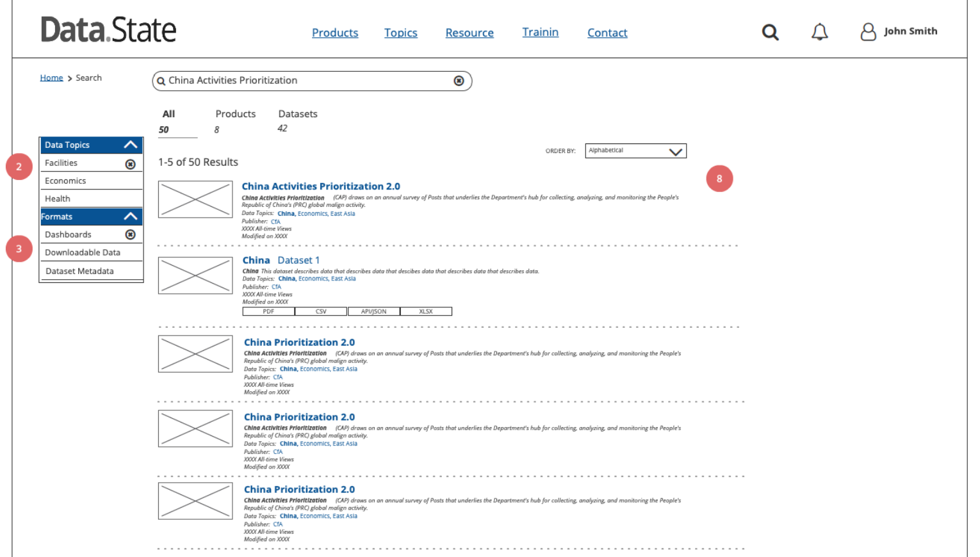Clear the search query using the circled X
Screen dimensions: 980x557
coord(459,80)
